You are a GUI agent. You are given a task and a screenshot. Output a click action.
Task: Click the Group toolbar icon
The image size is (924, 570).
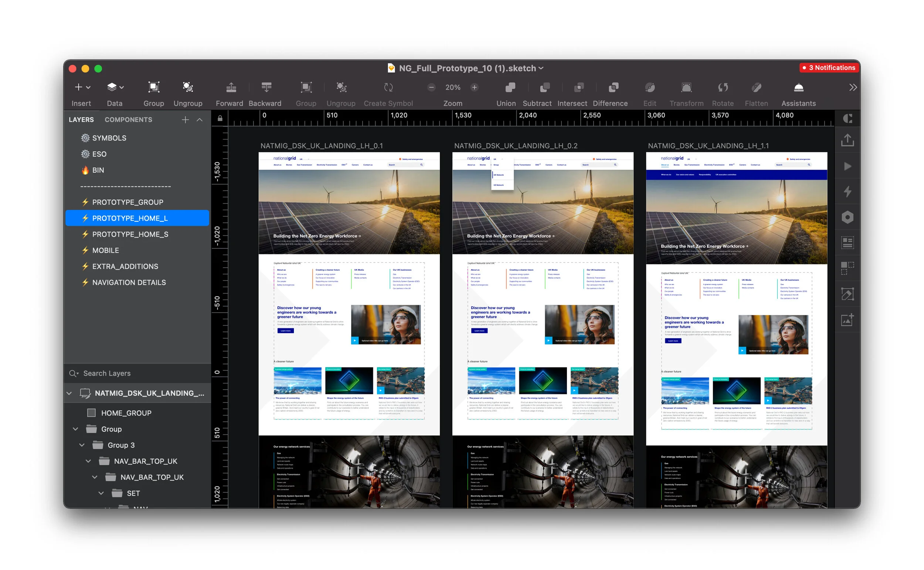[x=153, y=87]
